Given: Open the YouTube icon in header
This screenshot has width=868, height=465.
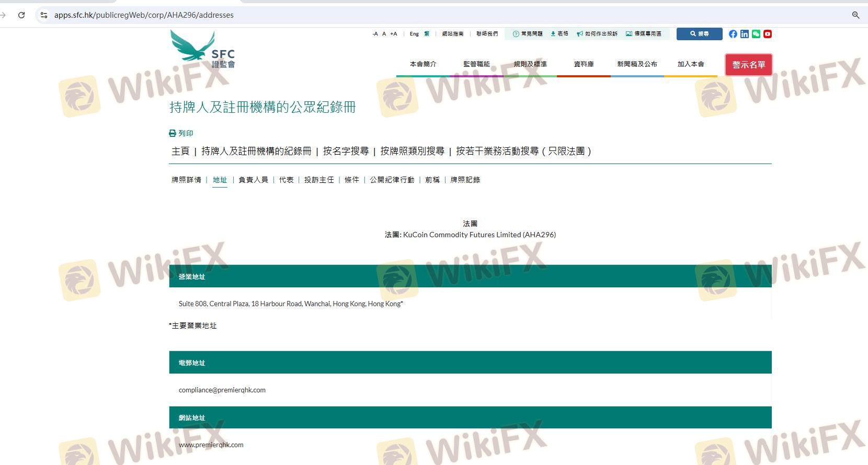Looking at the screenshot, I should [x=768, y=34].
